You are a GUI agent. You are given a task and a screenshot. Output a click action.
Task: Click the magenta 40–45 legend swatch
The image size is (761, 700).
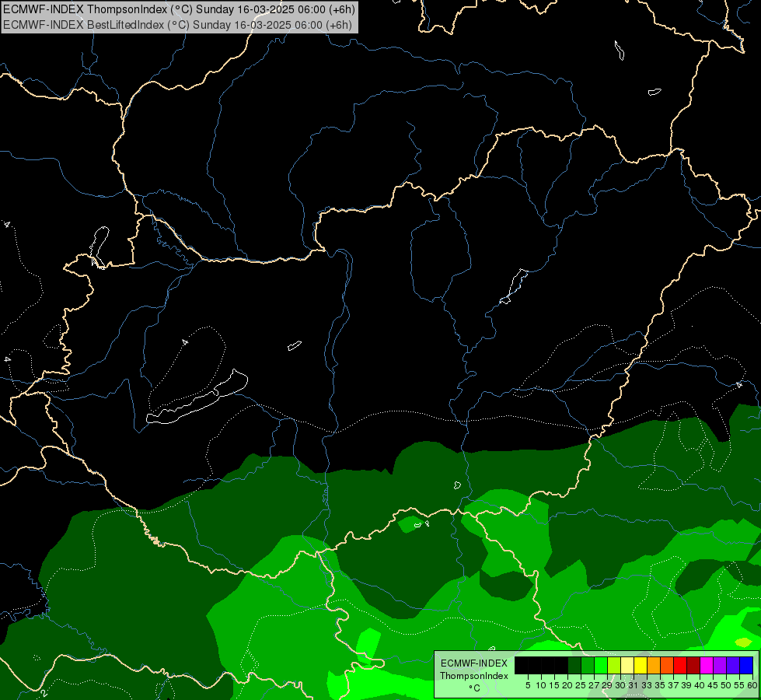707,665
